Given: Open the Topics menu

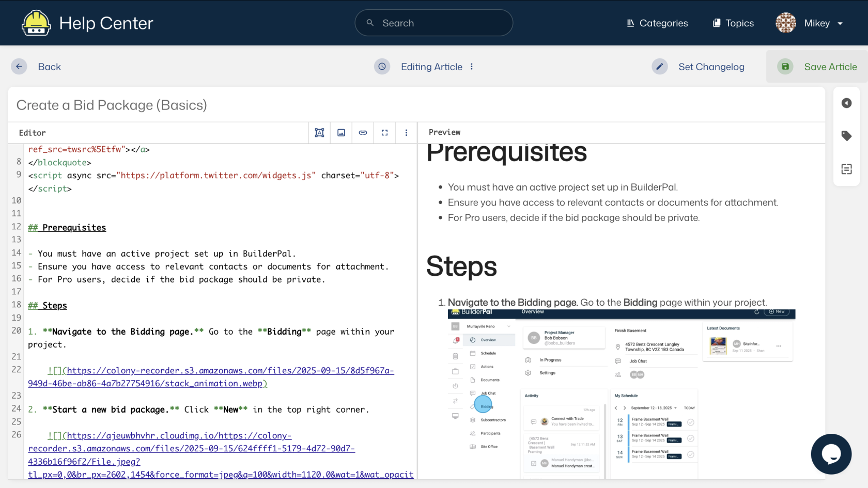Looking at the screenshot, I should pos(733,23).
